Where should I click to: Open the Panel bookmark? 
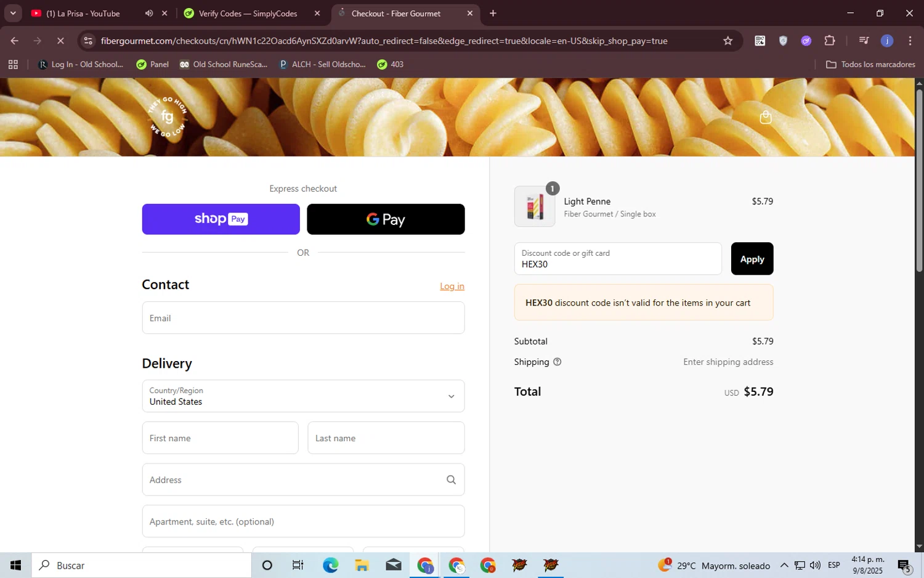coord(152,64)
